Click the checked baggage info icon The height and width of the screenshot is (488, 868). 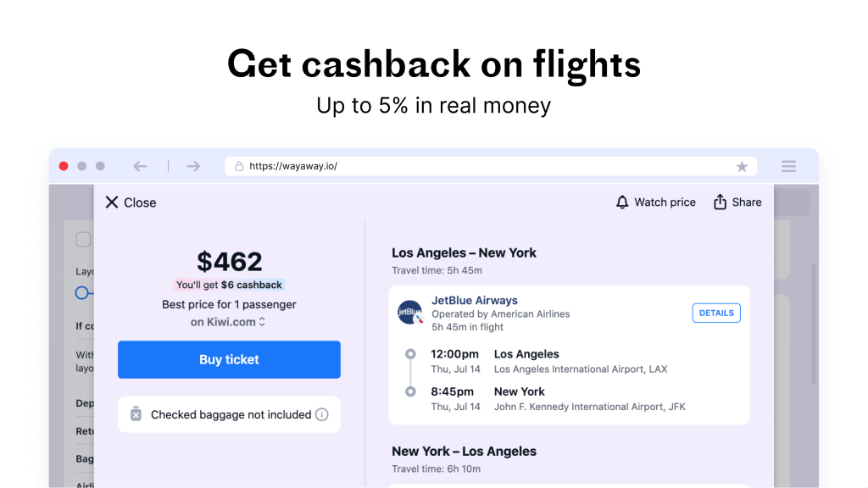(322, 415)
